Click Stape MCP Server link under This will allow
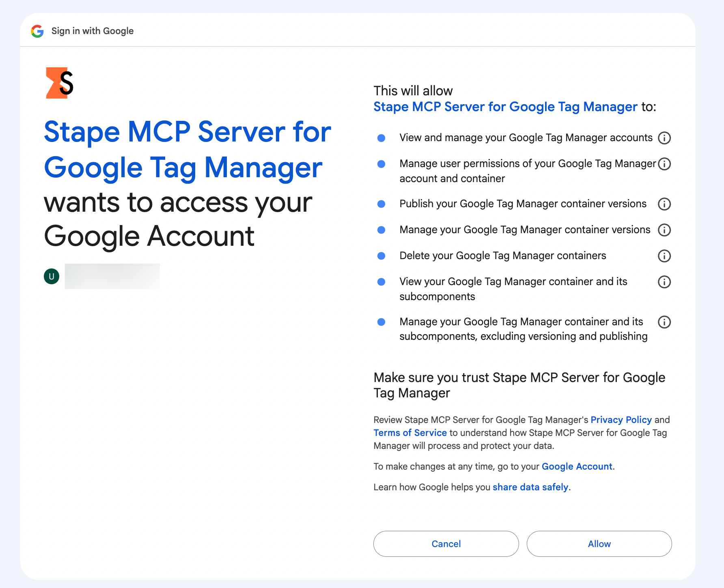 pyautogui.click(x=505, y=107)
